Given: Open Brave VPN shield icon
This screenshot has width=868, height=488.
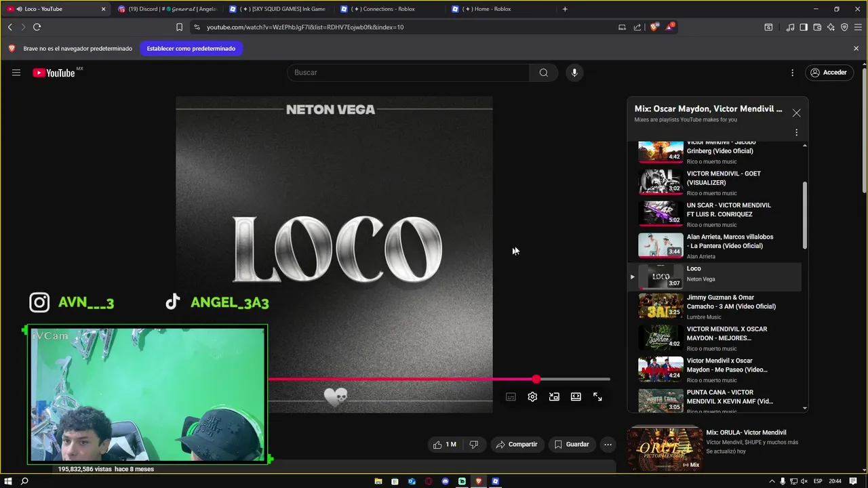Looking at the screenshot, I should coord(844,27).
